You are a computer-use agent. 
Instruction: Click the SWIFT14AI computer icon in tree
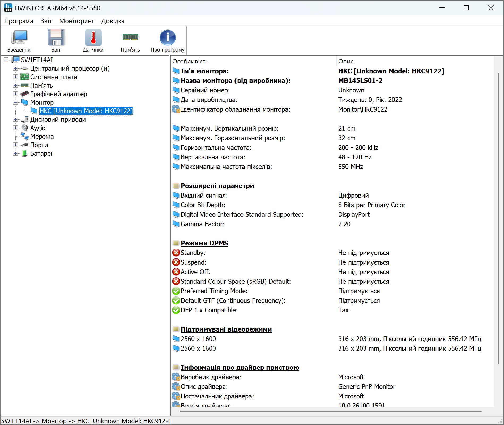[16, 60]
